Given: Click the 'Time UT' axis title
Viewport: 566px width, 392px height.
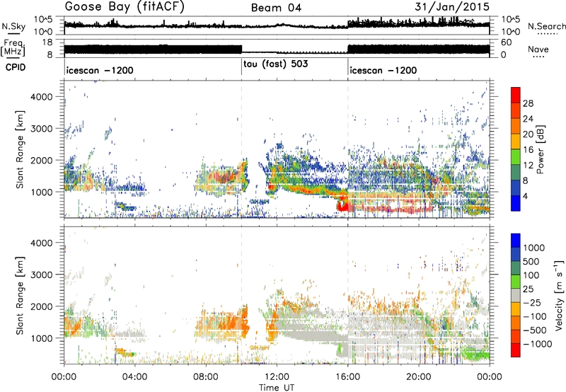Looking at the screenshot, I should [277, 387].
